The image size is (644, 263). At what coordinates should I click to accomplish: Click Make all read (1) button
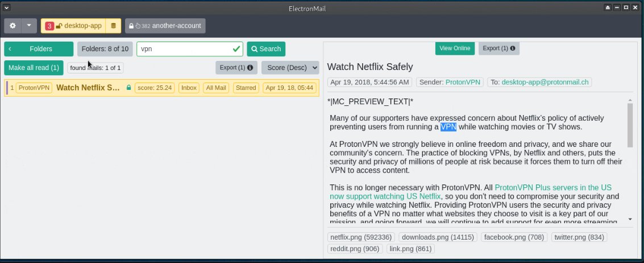[34, 68]
